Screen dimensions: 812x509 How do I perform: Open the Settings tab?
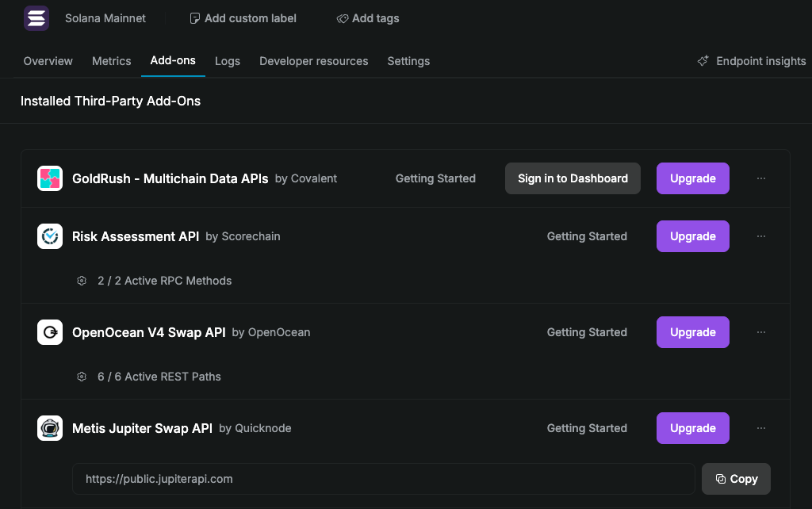tap(408, 61)
